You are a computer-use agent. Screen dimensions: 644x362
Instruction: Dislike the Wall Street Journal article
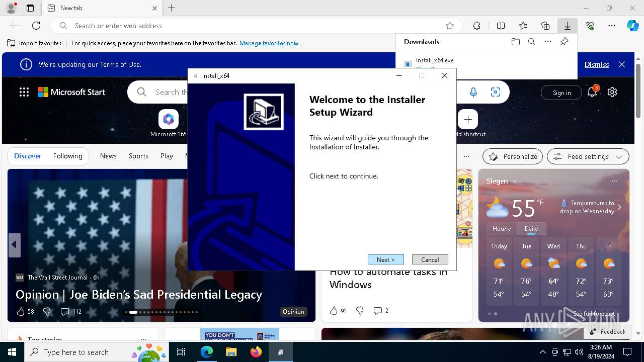point(47,312)
